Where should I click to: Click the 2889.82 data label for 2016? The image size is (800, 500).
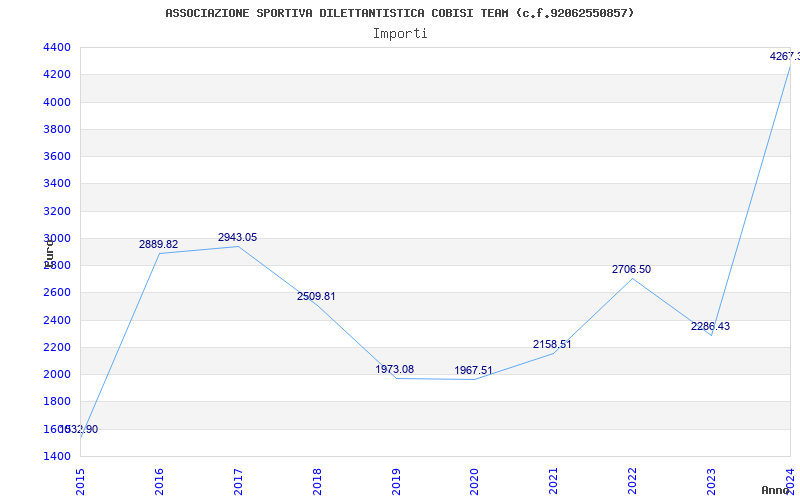click(158, 244)
